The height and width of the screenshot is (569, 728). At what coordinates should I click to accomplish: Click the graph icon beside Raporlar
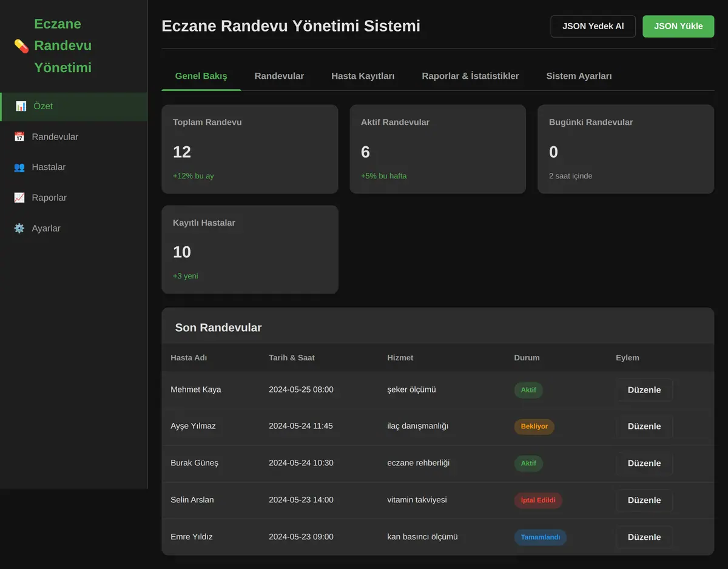[19, 198]
